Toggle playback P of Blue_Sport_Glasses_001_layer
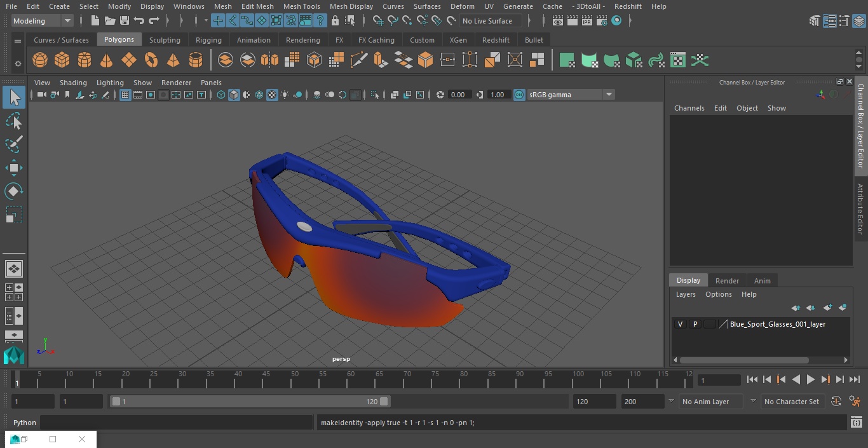868x448 pixels. (x=695, y=324)
